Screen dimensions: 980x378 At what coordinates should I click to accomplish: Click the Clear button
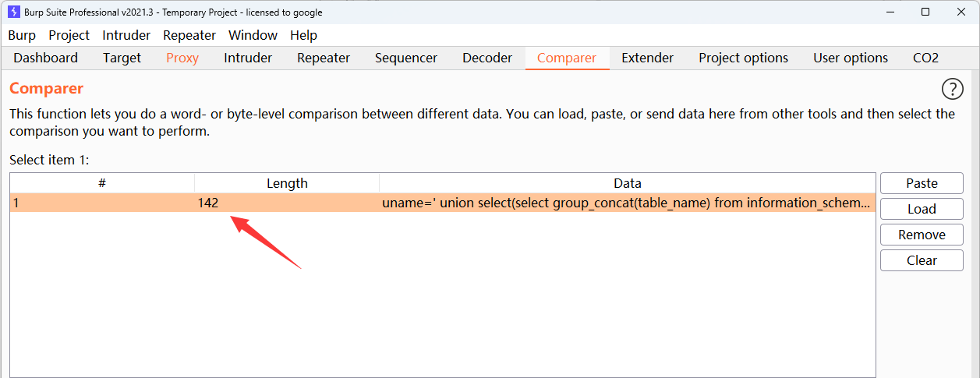pos(922,260)
